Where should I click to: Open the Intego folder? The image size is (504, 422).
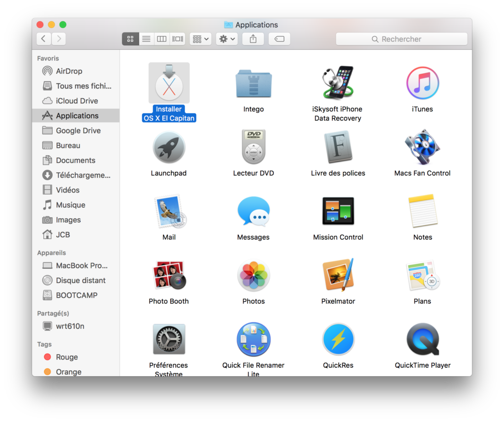253,83
